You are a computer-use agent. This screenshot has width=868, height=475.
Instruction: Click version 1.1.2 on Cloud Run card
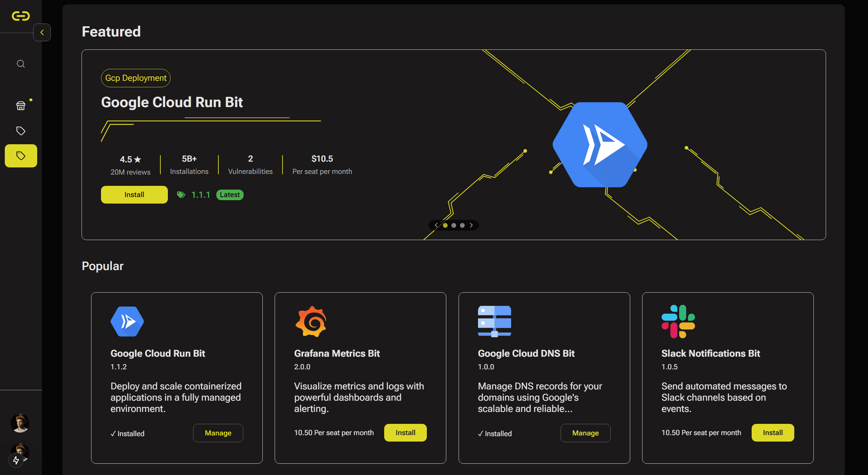coord(118,367)
